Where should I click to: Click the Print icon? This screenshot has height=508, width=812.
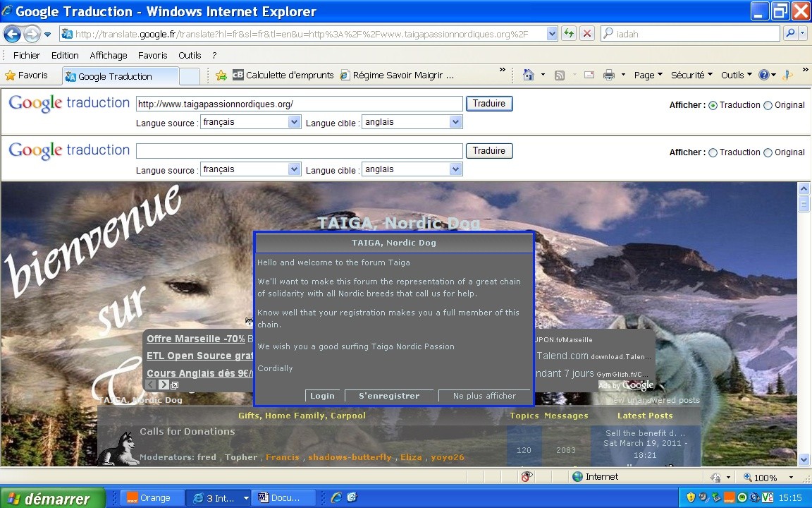pyautogui.click(x=609, y=75)
